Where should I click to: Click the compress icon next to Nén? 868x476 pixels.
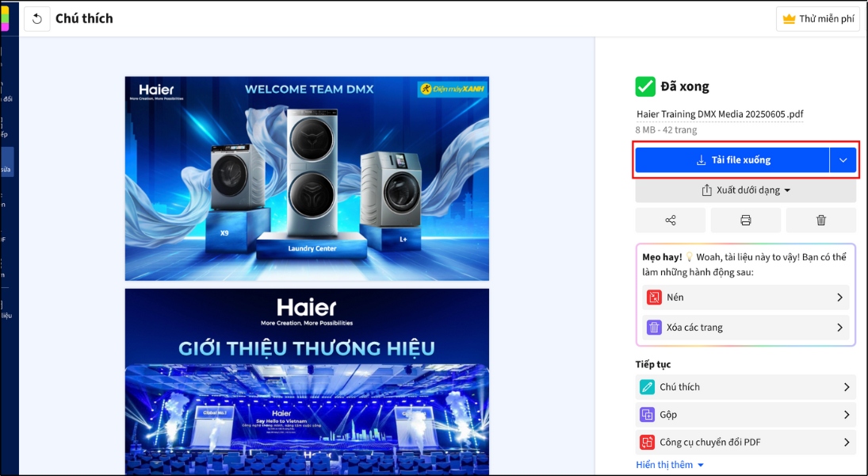tap(652, 297)
